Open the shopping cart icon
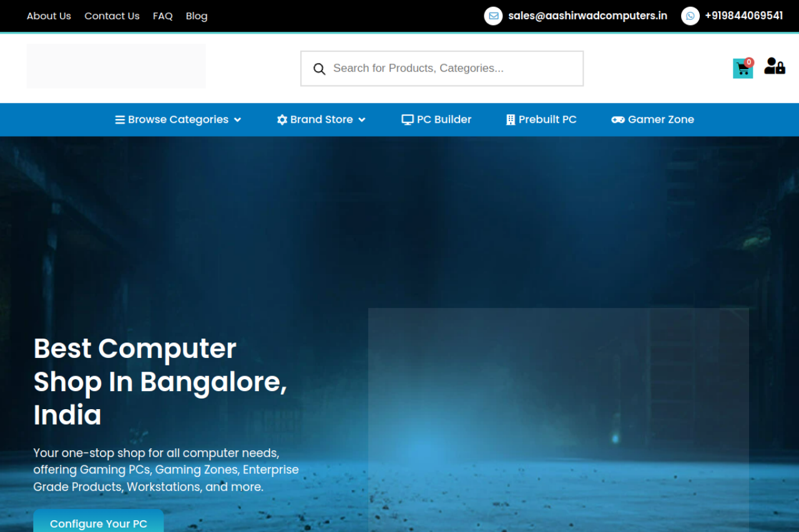The height and width of the screenshot is (532, 799). (743, 69)
